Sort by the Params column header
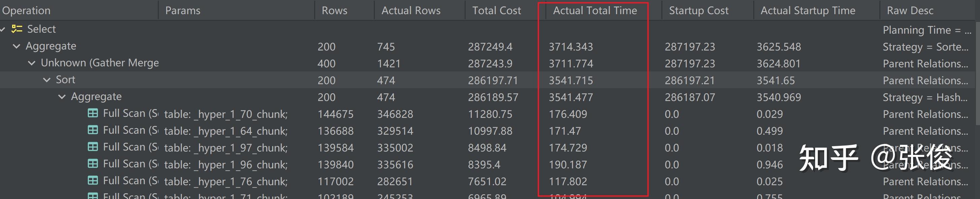 click(x=183, y=10)
